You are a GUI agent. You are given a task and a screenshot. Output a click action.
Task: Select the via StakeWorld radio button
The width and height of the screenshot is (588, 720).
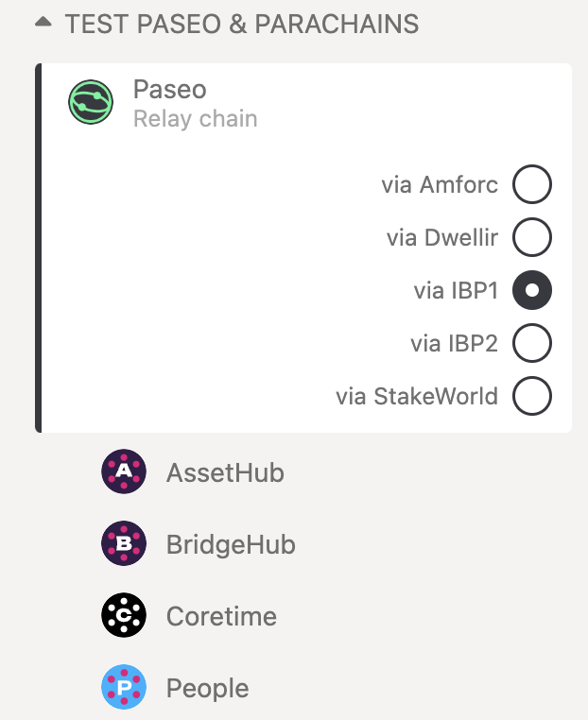(x=532, y=396)
